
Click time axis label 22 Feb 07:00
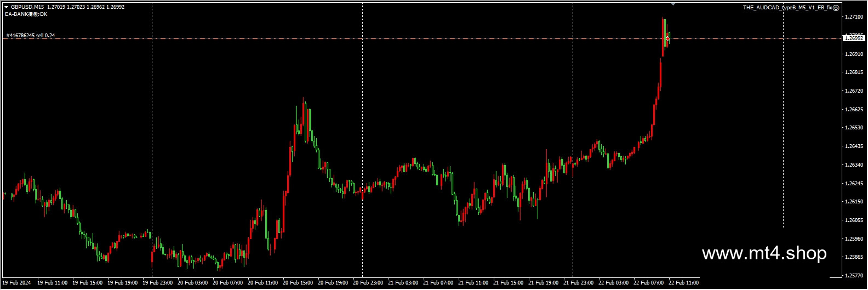tap(648, 283)
